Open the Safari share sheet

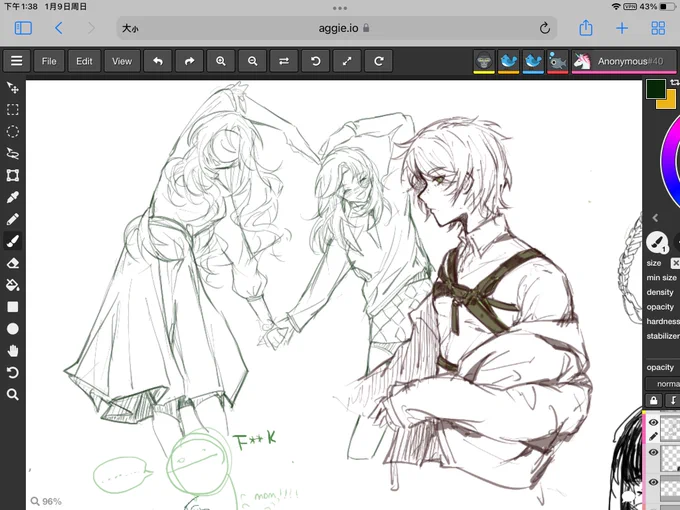586,28
